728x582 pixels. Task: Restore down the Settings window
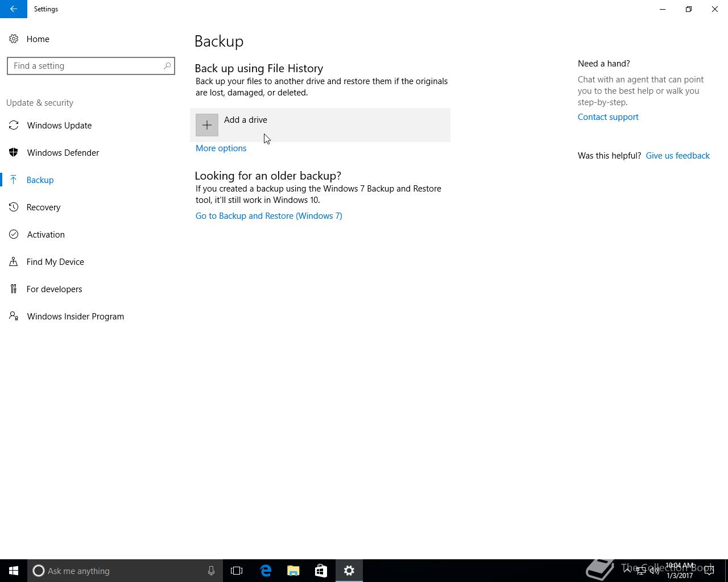point(689,9)
